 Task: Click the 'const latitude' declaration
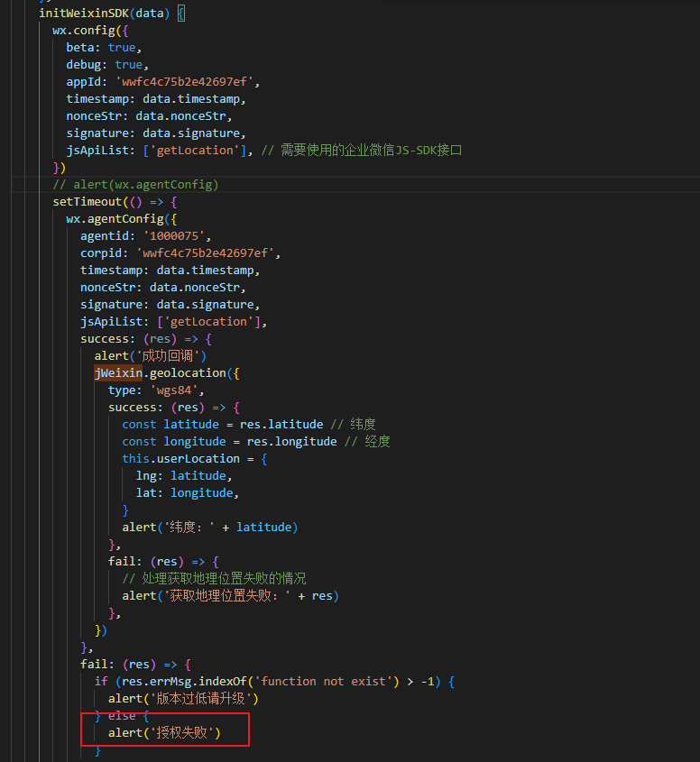pyautogui.click(x=222, y=425)
